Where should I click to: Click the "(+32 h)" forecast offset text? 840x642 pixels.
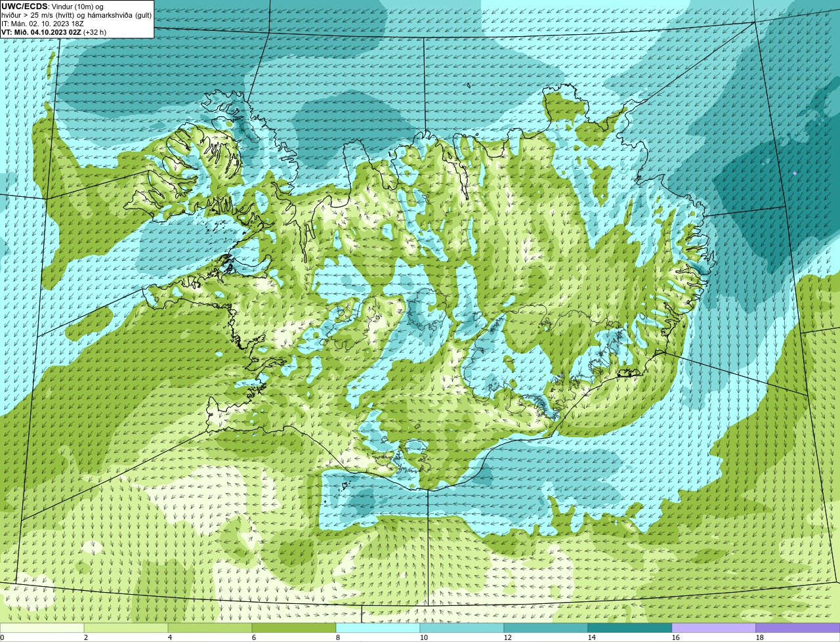95,32
